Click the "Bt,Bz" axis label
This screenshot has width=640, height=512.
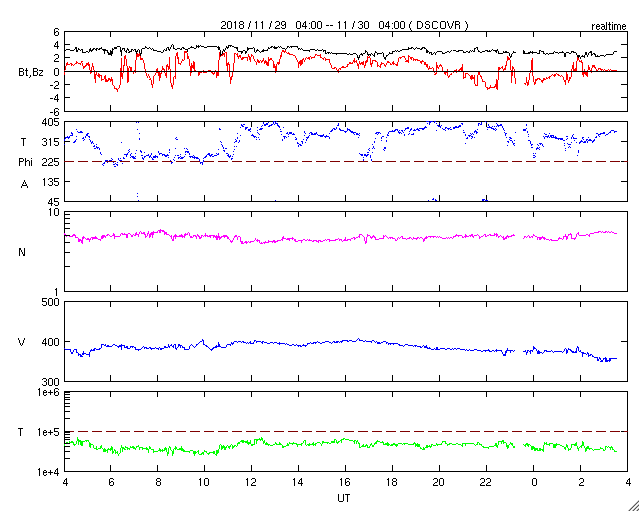pyautogui.click(x=31, y=74)
